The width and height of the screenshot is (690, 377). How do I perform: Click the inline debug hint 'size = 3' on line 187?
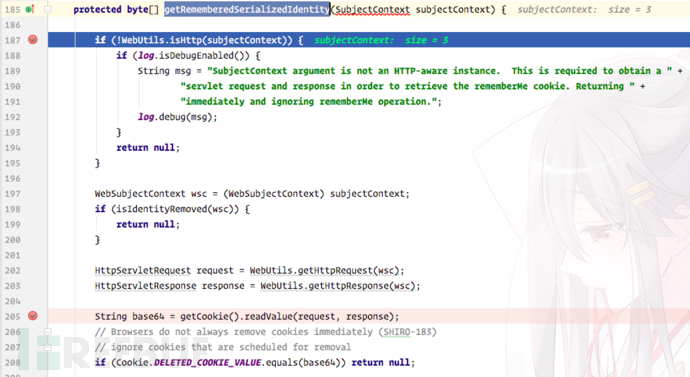[x=426, y=40]
